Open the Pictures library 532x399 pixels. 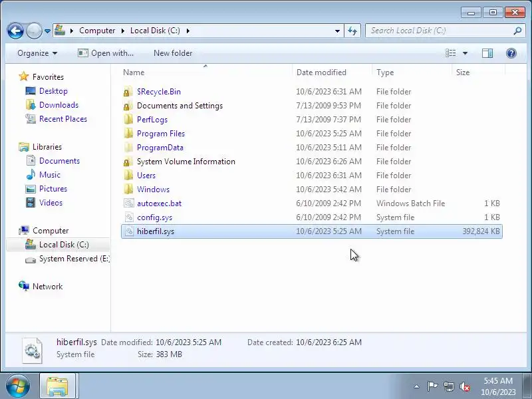[46, 188]
